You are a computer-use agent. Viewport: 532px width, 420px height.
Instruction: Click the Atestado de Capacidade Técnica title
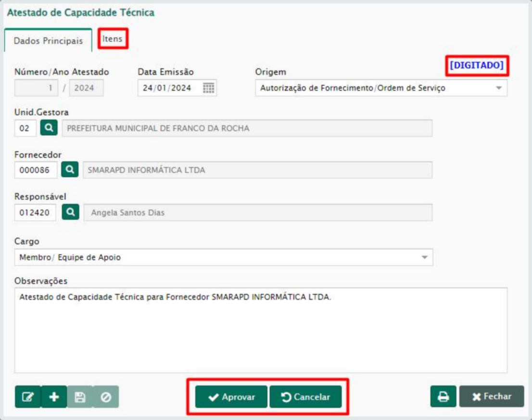coord(81,12)
